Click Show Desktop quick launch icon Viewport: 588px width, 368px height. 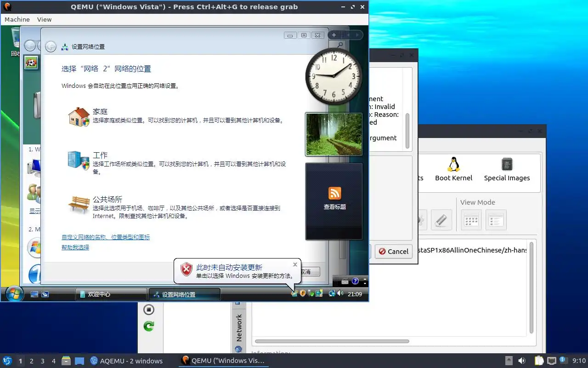(x=34, y=294)
